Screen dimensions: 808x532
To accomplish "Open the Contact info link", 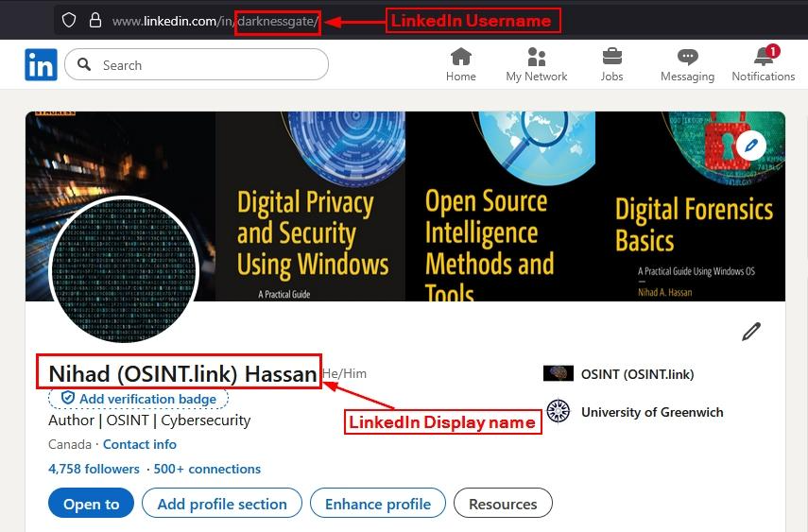I will pyautogui.click(x=140, y=444).
